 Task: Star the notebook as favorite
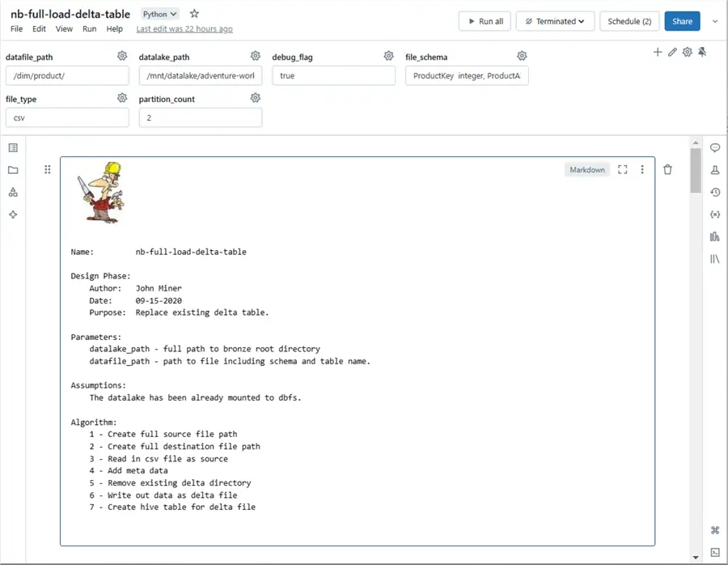click(194, 14)
